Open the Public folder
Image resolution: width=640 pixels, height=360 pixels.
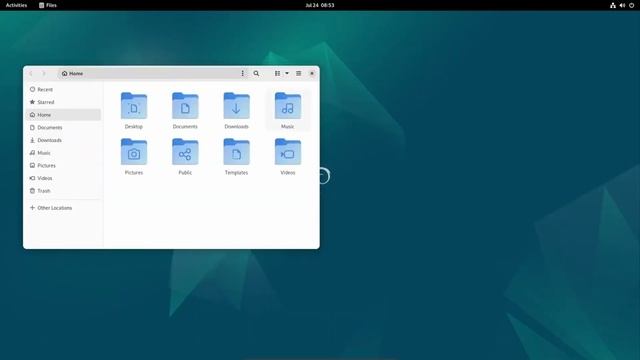[185, 156]
